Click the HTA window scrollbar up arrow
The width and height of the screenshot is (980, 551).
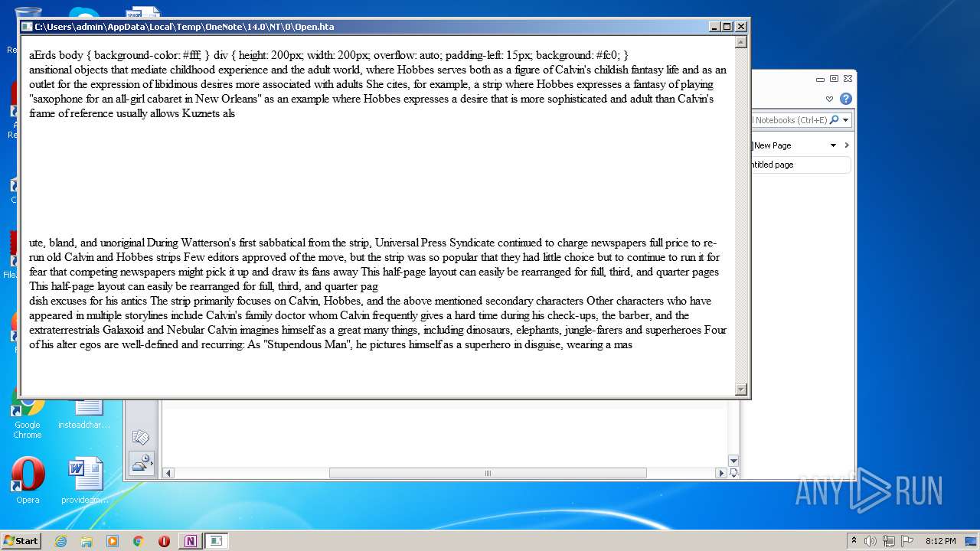(x=740, y=42)
